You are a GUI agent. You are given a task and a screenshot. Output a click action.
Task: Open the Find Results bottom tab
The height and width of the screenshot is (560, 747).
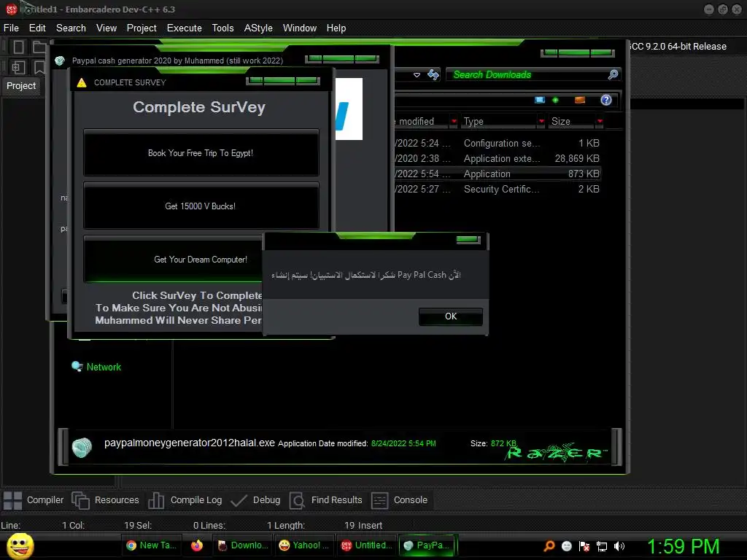[x=326, y=500]
